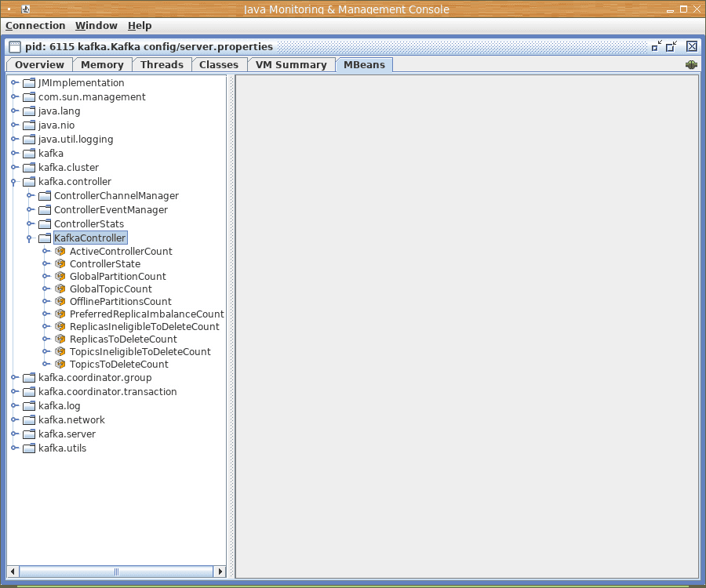Click the ControllerChannelManager folder icon
This screenshot has height=588, width=706.
pos(45,196)
